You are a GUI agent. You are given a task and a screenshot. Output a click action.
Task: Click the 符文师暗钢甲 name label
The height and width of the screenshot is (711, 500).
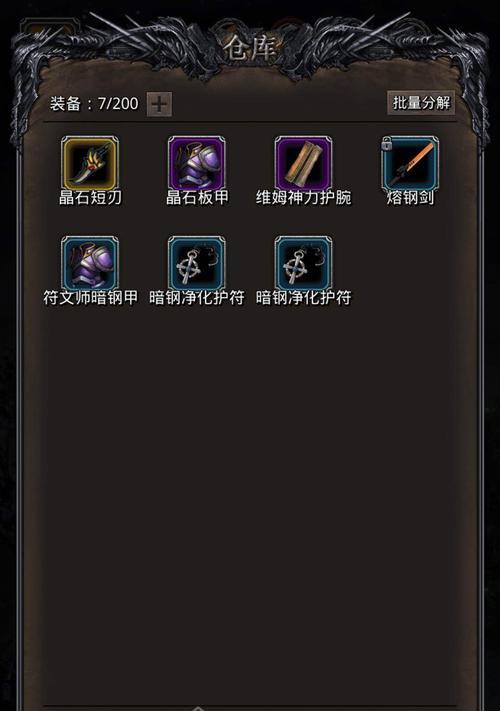[90, 297]
